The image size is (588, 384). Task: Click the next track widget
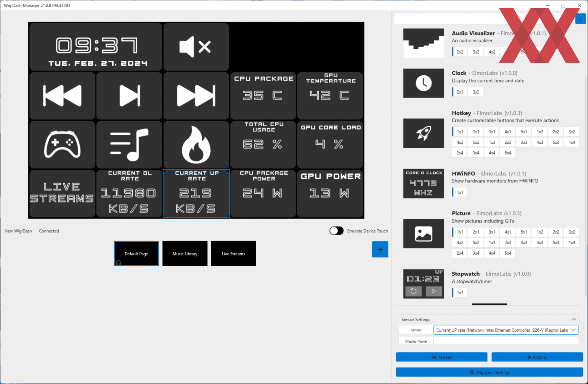tap(196, 96)
